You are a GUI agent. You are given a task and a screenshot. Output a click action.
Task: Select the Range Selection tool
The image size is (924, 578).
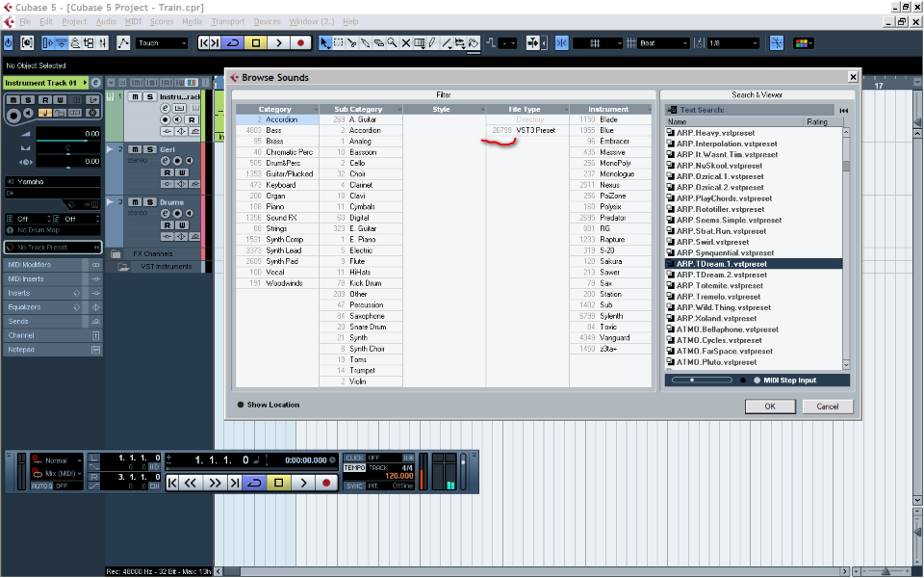pos(339,42)
